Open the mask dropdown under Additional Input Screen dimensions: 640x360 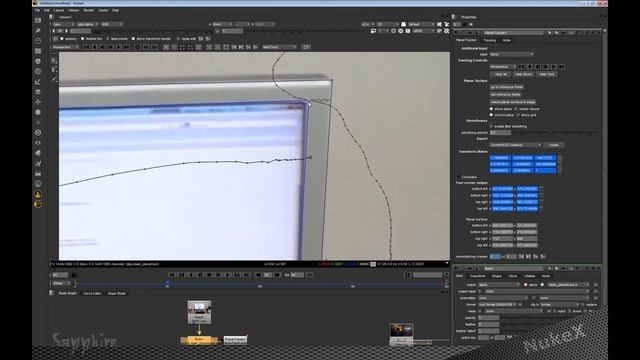click(x=511, y=54)
